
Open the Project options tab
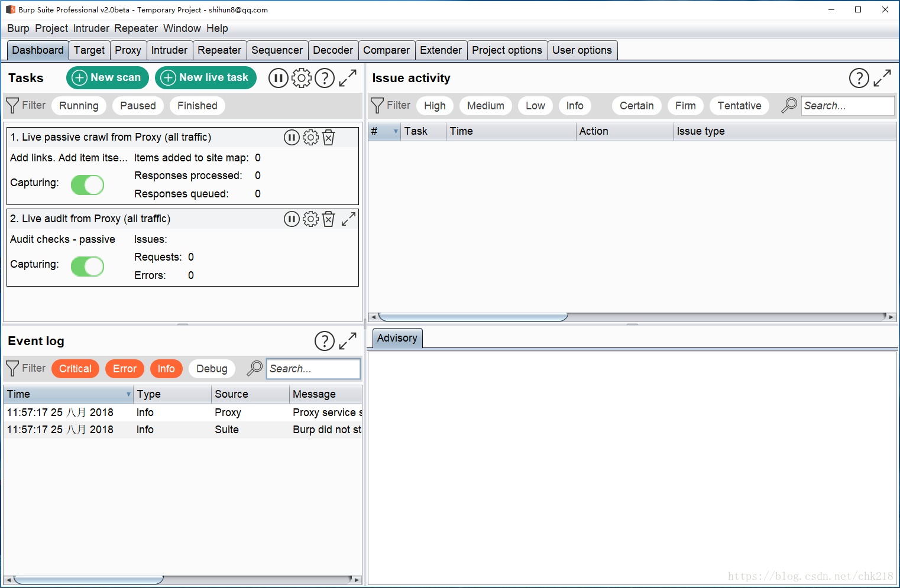[507, 50]
